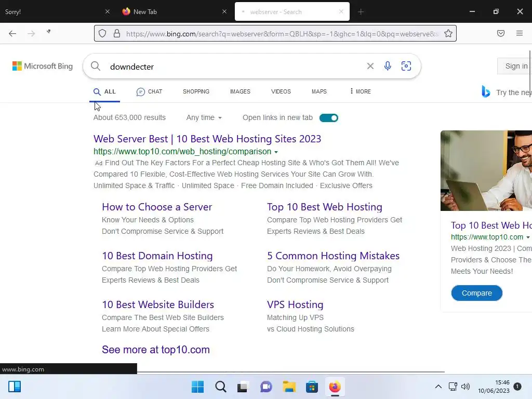Click the magnifier icon in the search box

tap(96, 66)
